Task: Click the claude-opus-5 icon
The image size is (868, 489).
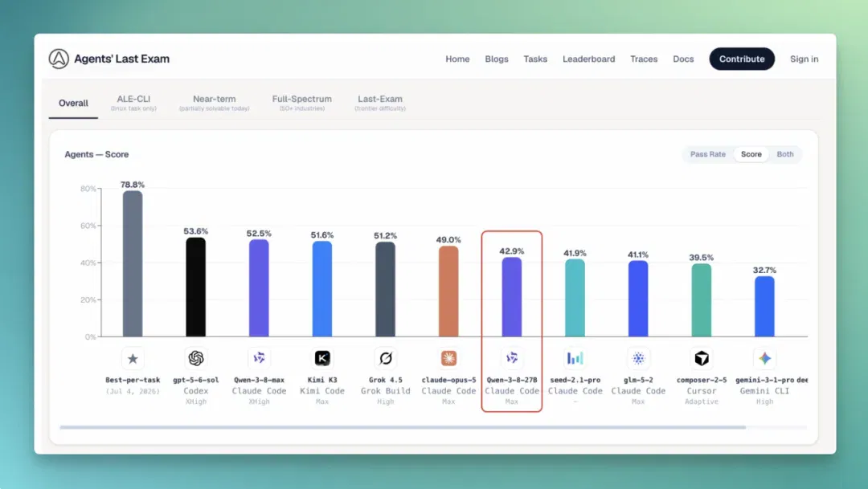Action: [x=448, y=358]
